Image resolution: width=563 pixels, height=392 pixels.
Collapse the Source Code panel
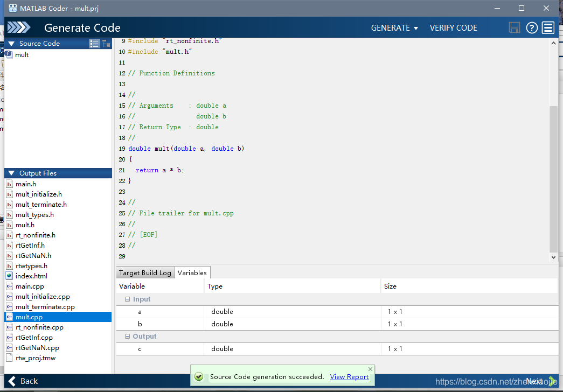click(x=11, y=44)
